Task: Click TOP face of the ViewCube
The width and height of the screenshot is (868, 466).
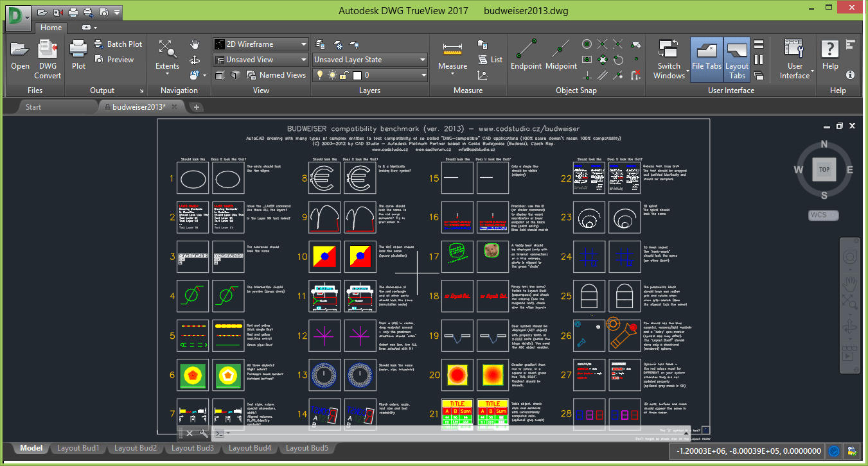Action: (824, 169)
